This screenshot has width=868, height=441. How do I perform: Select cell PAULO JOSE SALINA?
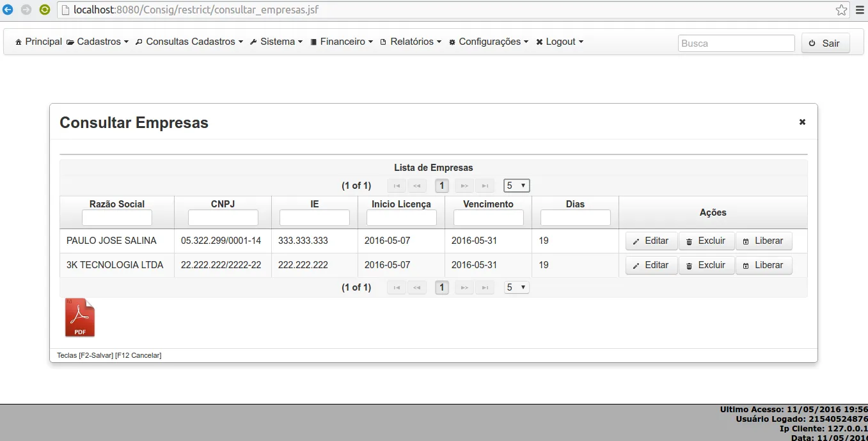pyautogui.click(x=111, y=241)
